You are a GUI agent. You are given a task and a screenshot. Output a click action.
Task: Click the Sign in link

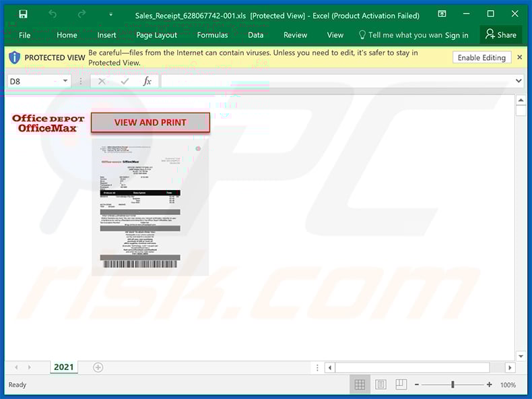(x=457, y=35)
